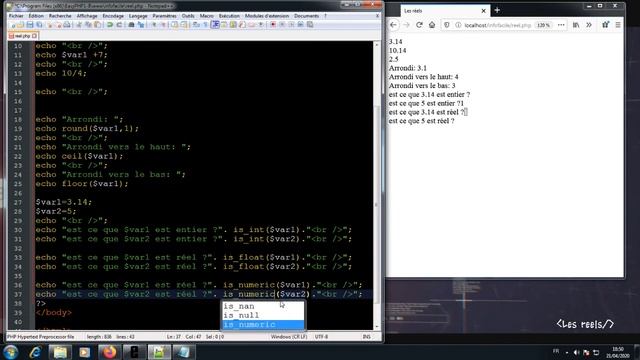Click tracking protection shield icon
The height and width of the screenshot is (360, 640).
[x=447, y=25]
